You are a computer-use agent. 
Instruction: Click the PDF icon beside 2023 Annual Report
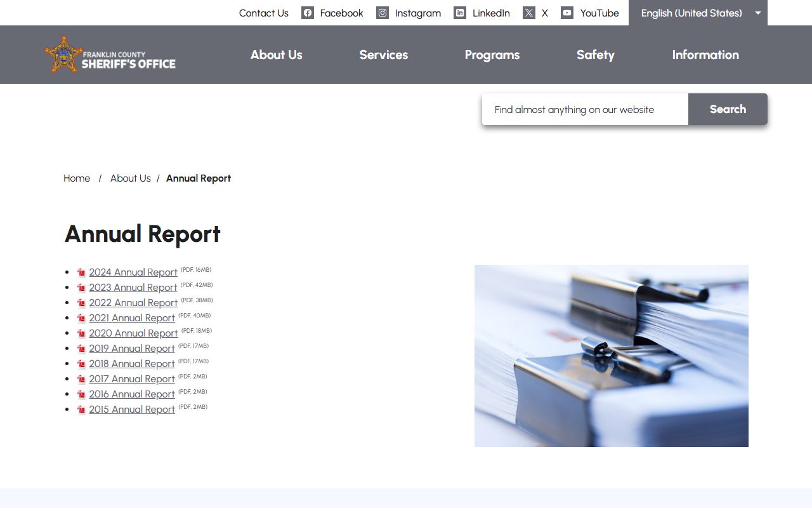pyautogui.click(x=81, y=288)
